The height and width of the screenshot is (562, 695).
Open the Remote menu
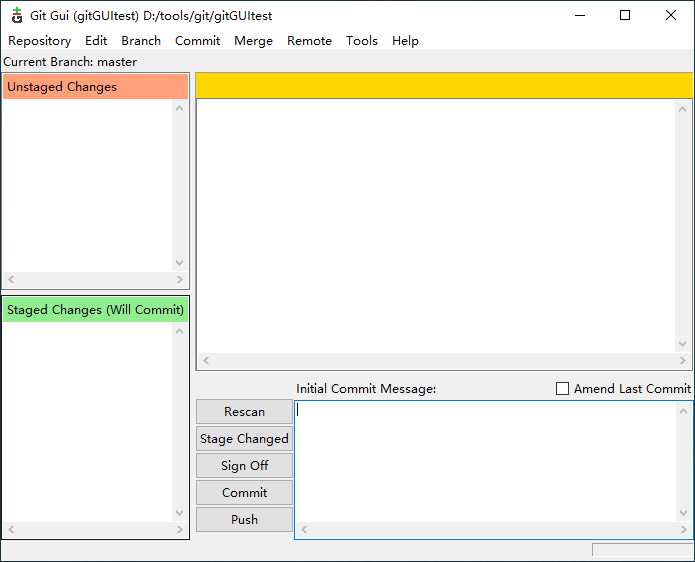click(309, 41)
